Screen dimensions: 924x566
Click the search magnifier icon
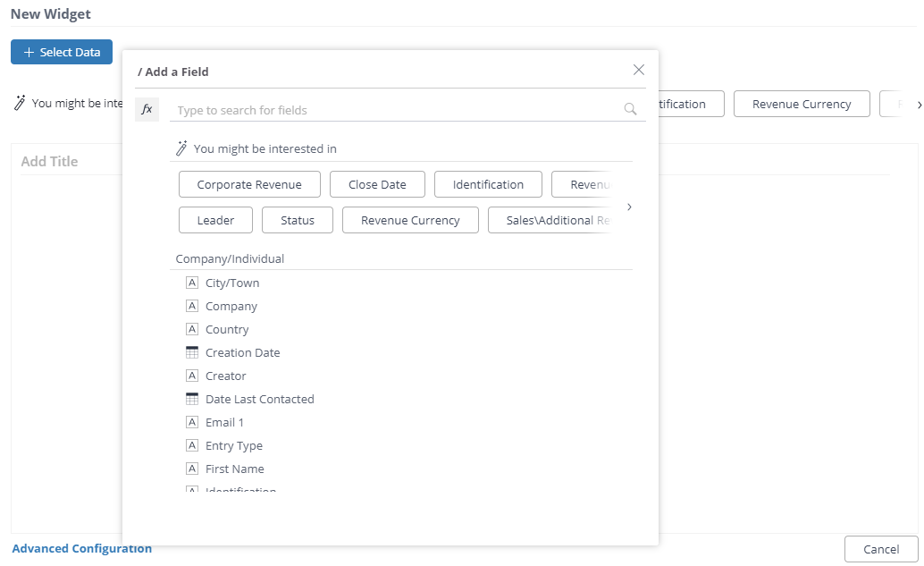pyautogui.click(x=631, y=109)
